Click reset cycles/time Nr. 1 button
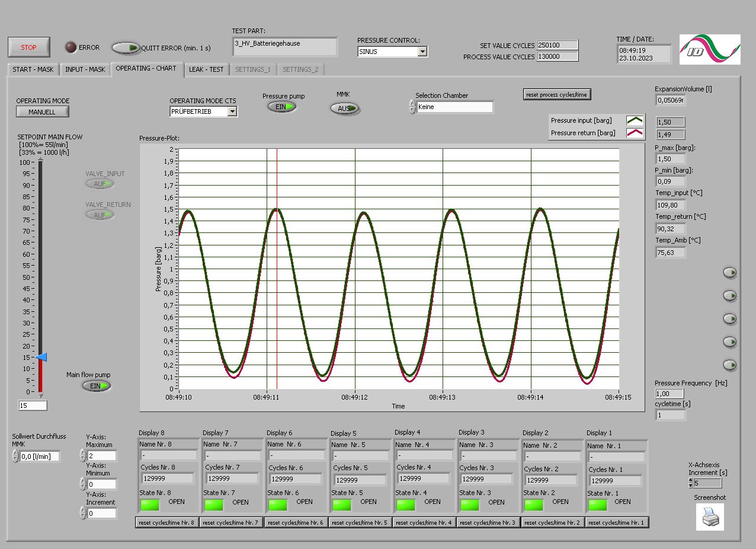 (617, 523)
